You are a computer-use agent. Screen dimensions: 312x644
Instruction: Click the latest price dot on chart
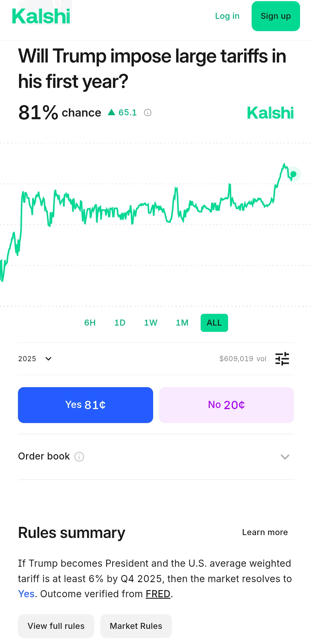click(293, 174)
